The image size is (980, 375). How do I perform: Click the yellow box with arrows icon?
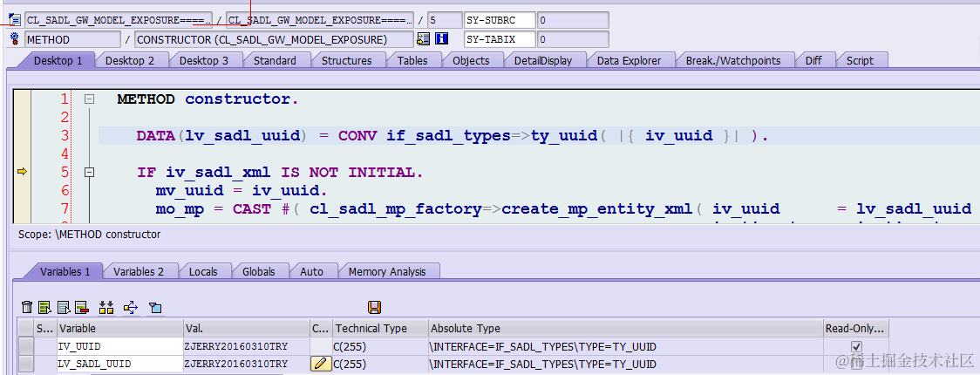coord(130,307)
